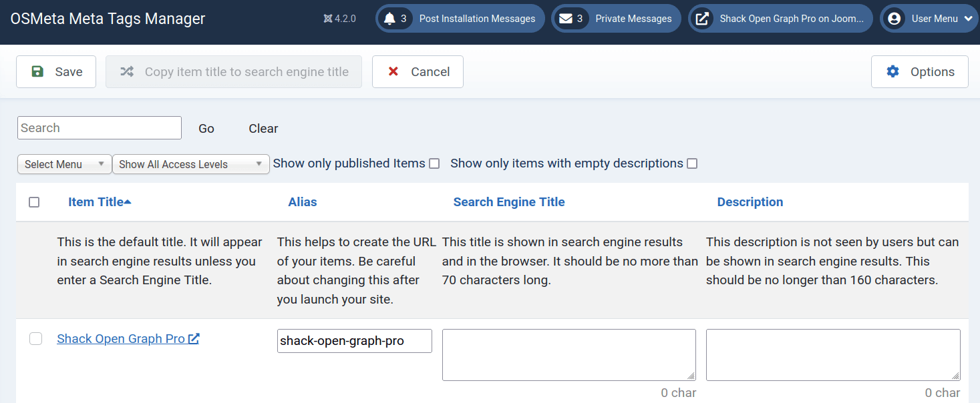This screenshot has width=980, height=403.
Task: Open the Select Menu dropdown
Action: coord(64,164)
